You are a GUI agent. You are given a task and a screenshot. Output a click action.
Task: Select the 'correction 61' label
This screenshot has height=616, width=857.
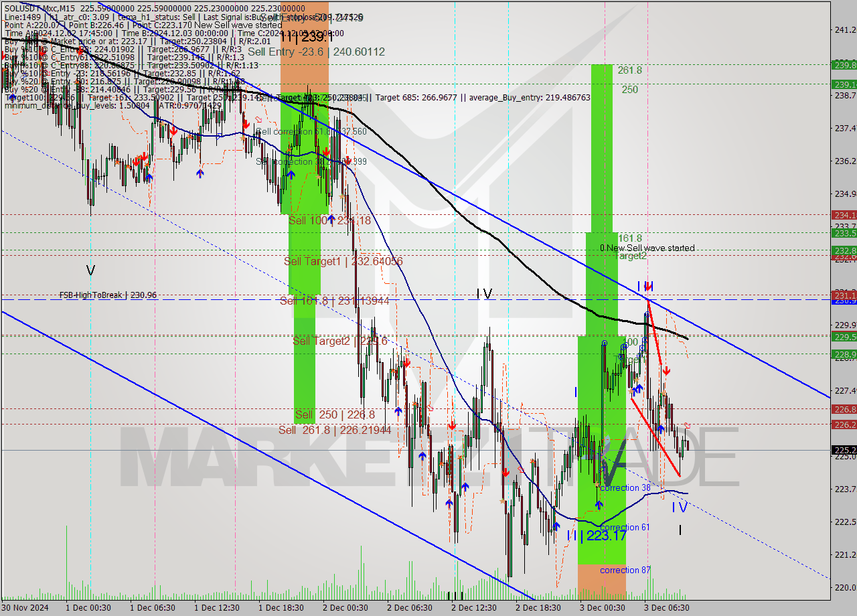(x=625, y=528)
